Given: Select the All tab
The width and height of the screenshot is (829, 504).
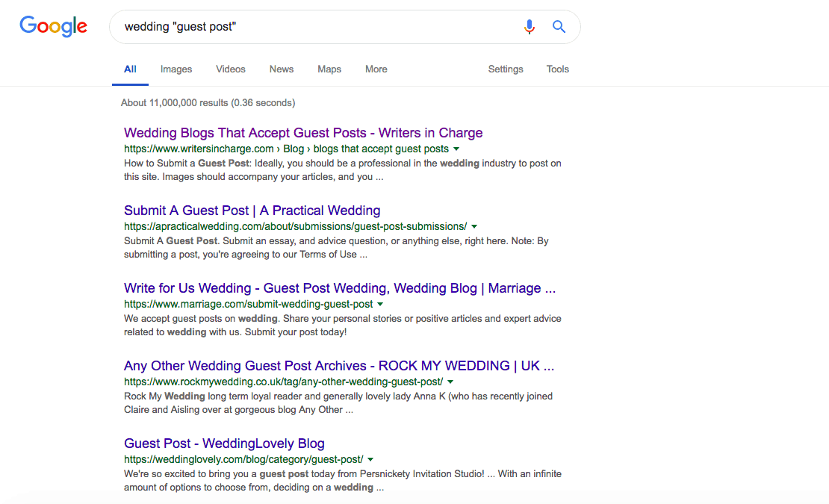Looking at the screenshot, I should tap(130, 69).
